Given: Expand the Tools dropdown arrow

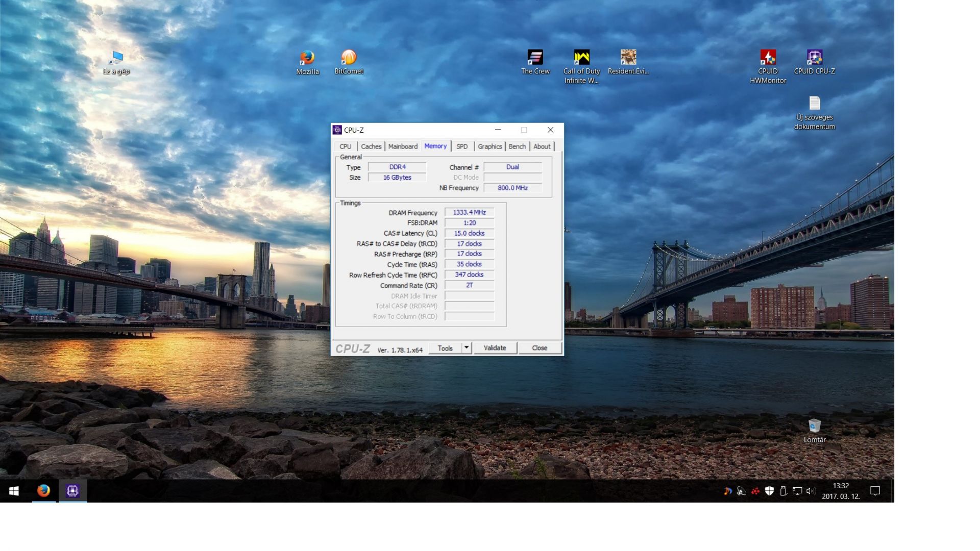Looking at the screenshot, I should tap(466, 348).
